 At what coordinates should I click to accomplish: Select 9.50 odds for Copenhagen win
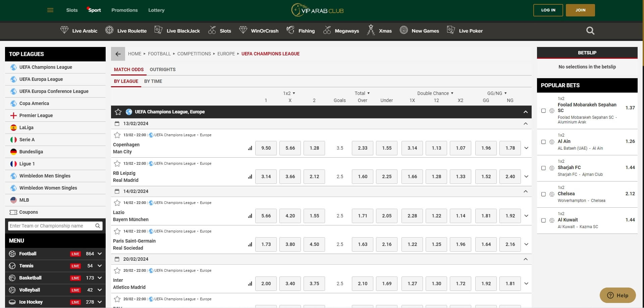(x=266, y=148)
